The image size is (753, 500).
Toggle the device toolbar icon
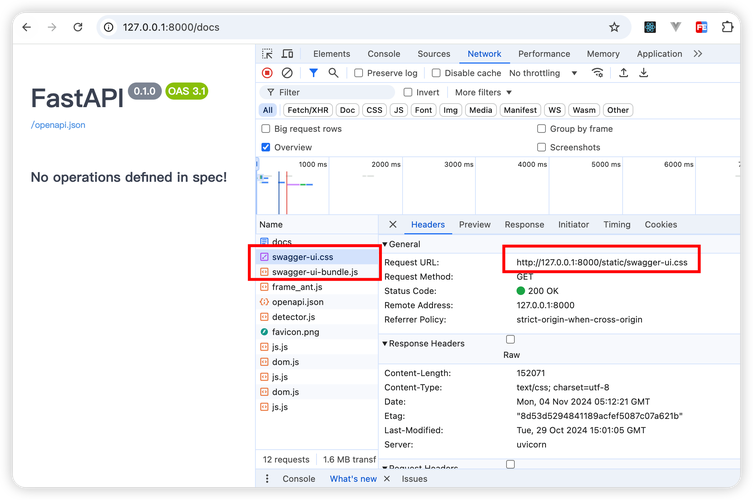pos(287,54)
